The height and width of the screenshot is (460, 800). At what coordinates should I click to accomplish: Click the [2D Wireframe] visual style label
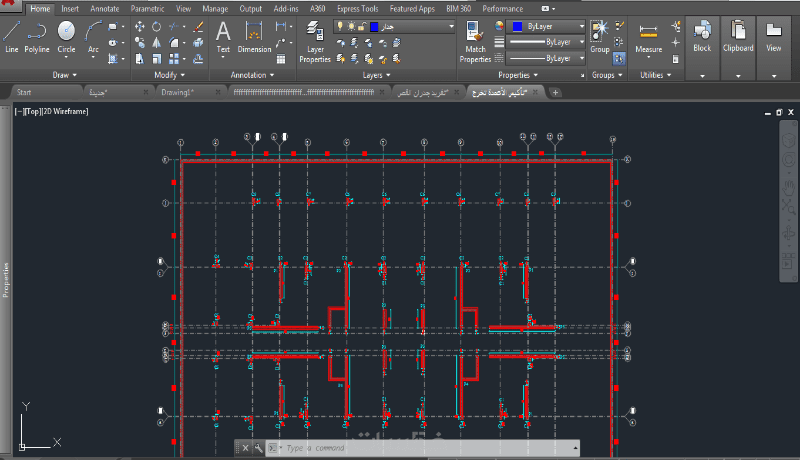pos(65,111)
